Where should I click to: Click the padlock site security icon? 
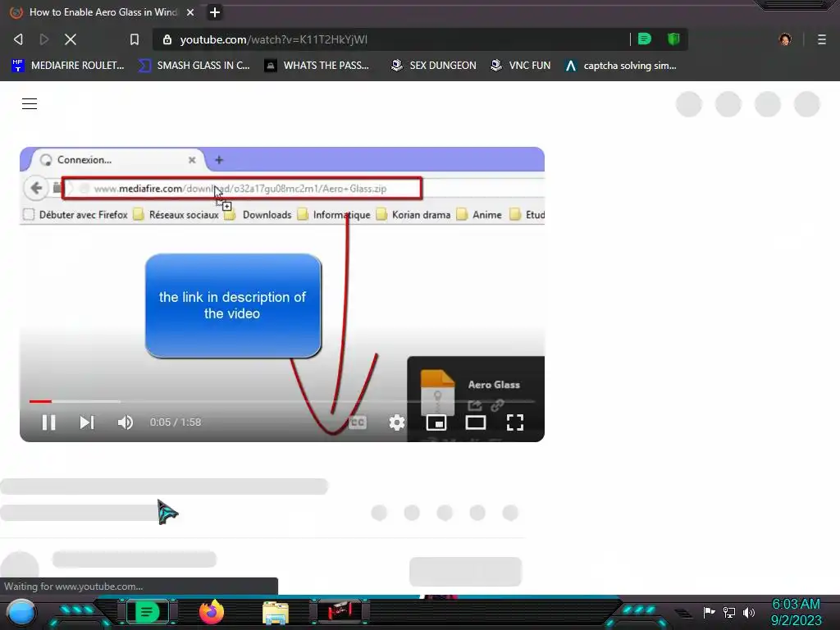pyautogui.click(x=167, y=39)
